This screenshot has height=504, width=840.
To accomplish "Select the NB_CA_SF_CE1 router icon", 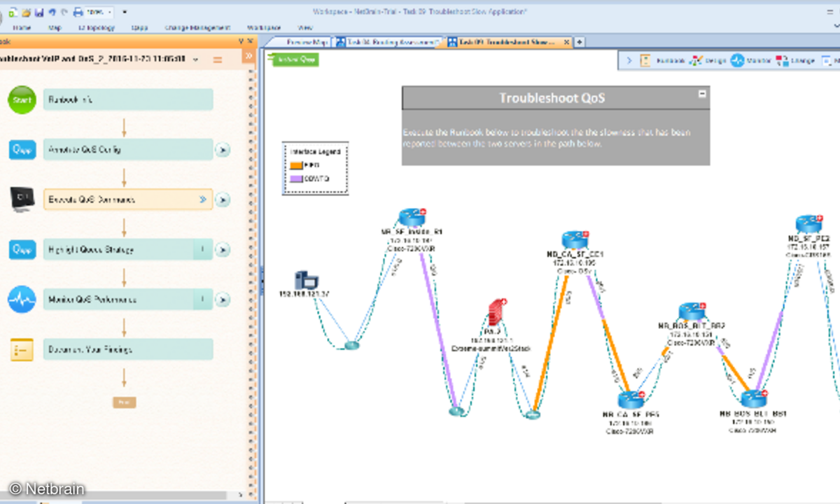I will (x=574, y=241).
